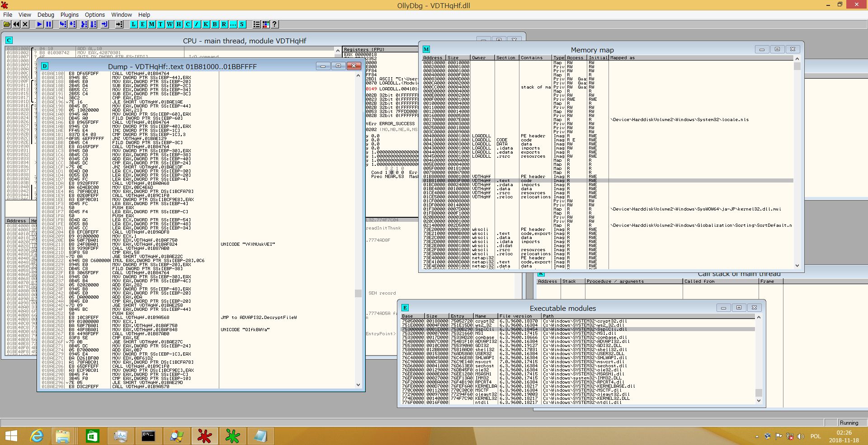Open the appearance color grid icon

click(x=266, y=24)
